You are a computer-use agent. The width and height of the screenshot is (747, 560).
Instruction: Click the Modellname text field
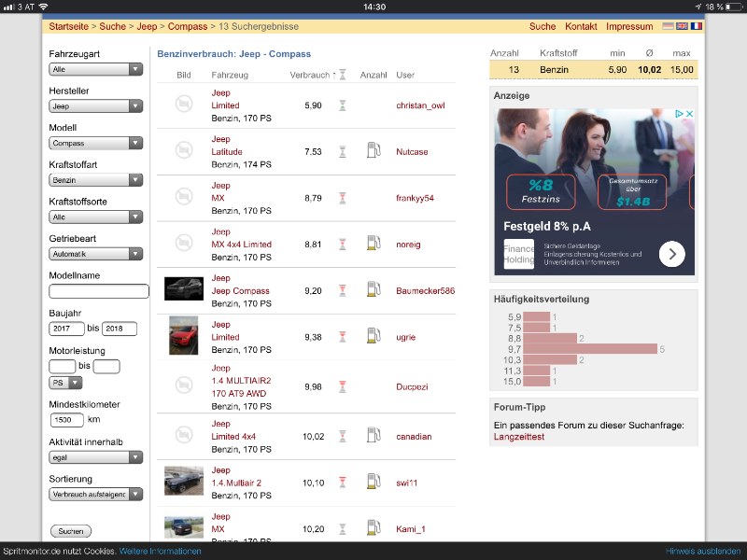tap(98, 291)
